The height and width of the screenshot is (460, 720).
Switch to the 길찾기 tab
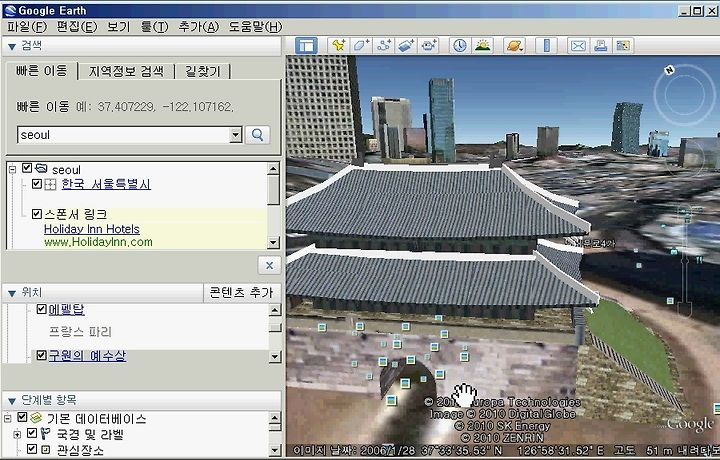202,71
